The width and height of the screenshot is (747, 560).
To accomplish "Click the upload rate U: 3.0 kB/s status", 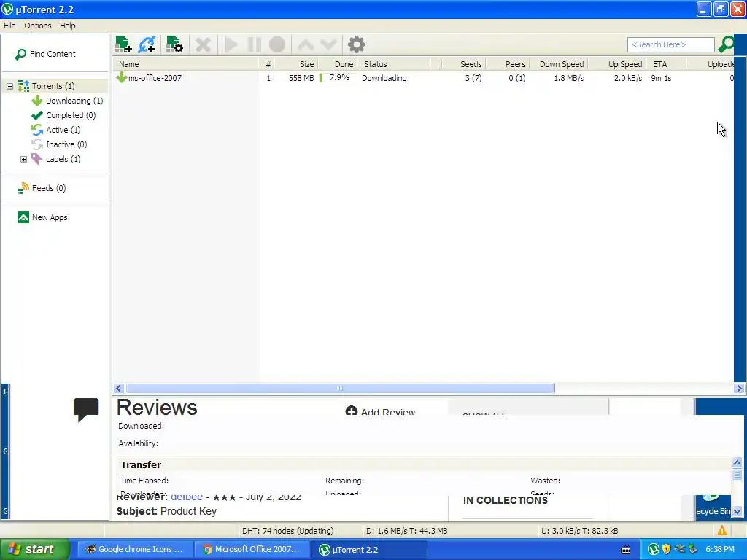I will point(579,531).
